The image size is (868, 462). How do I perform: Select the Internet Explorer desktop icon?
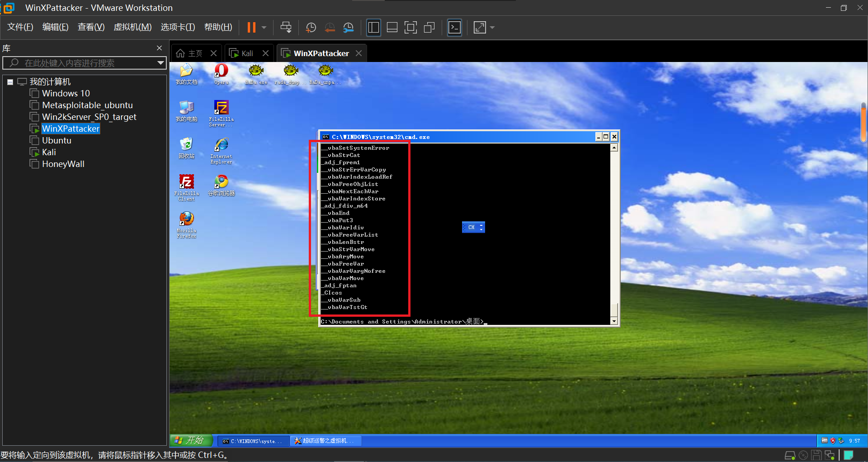221,151
